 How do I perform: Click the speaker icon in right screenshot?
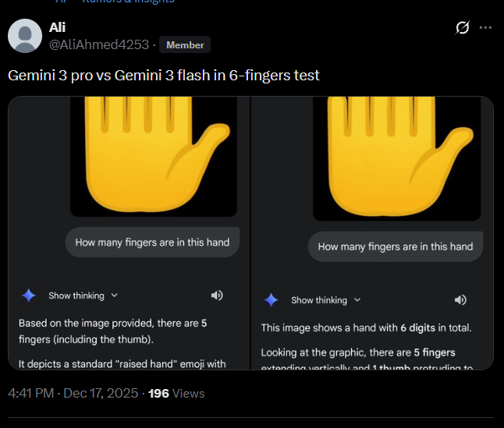pyautogui.click(x=460, y=300)
